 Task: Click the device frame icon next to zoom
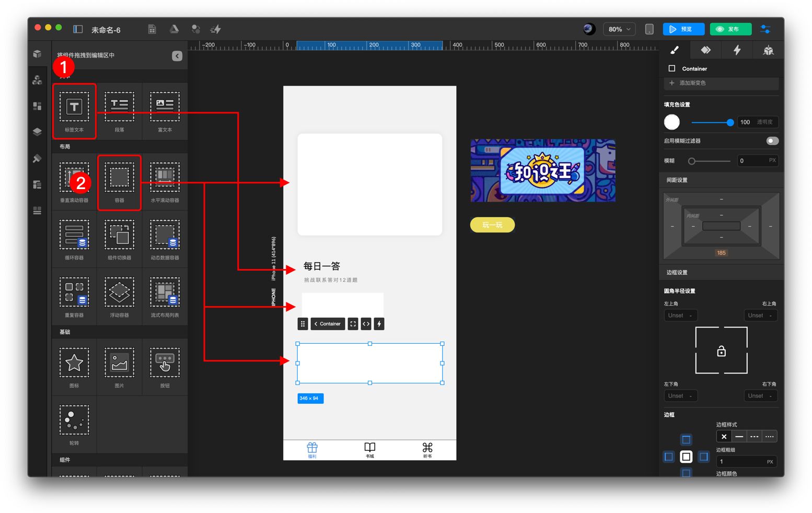tap(649, 29)
